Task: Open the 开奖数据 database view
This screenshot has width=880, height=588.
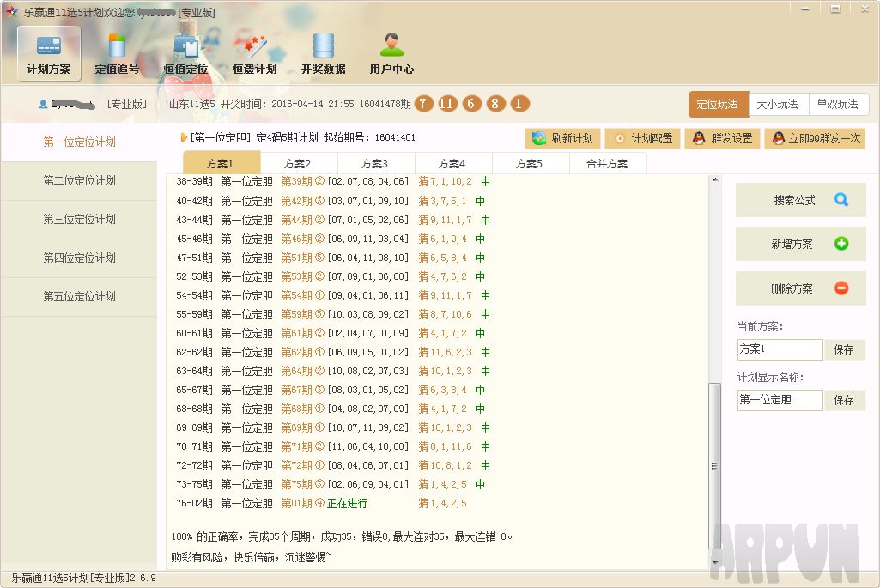Action: [324, 54]
